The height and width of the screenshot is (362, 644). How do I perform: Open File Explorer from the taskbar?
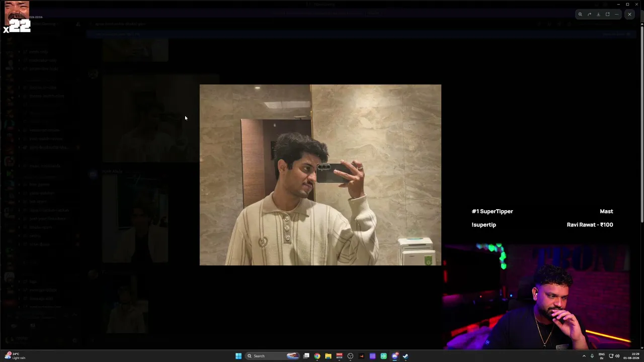click(328, 356)
